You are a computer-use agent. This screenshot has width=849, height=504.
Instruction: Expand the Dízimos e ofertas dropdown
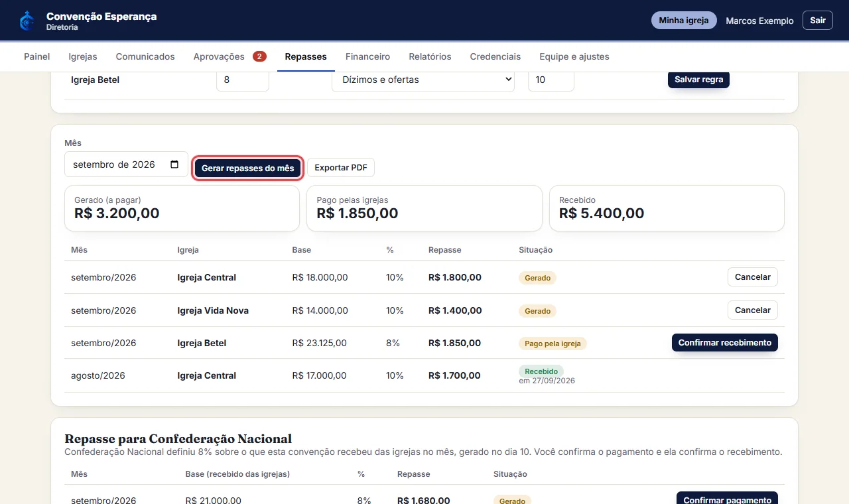423,80
